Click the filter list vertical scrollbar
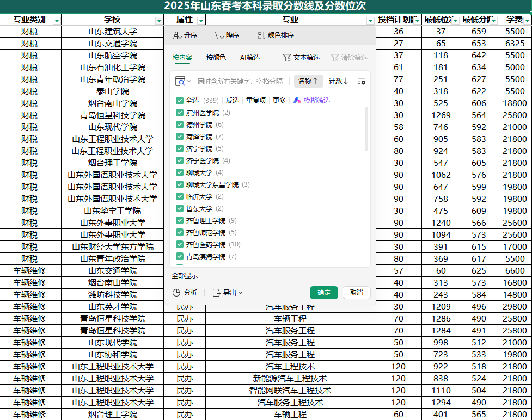This screenshot has height=420, width=532. tap(366, 129)
